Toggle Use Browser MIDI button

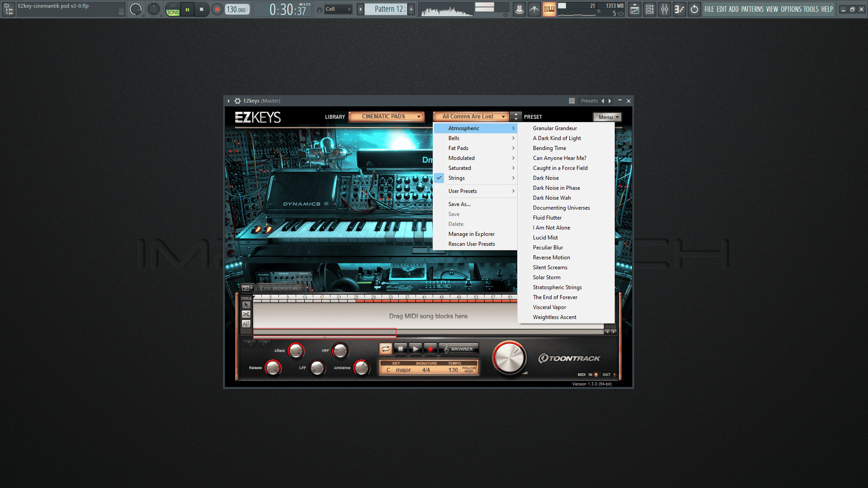280,288
